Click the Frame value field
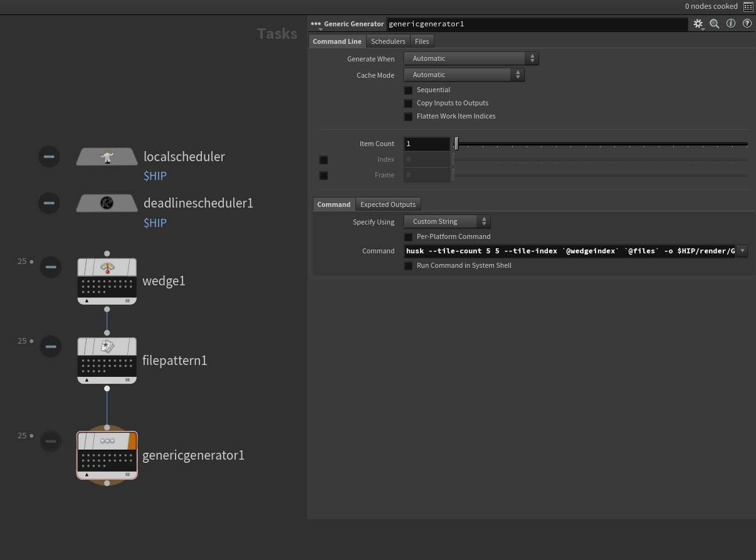756x560 pixels. [x=427, y=175]
